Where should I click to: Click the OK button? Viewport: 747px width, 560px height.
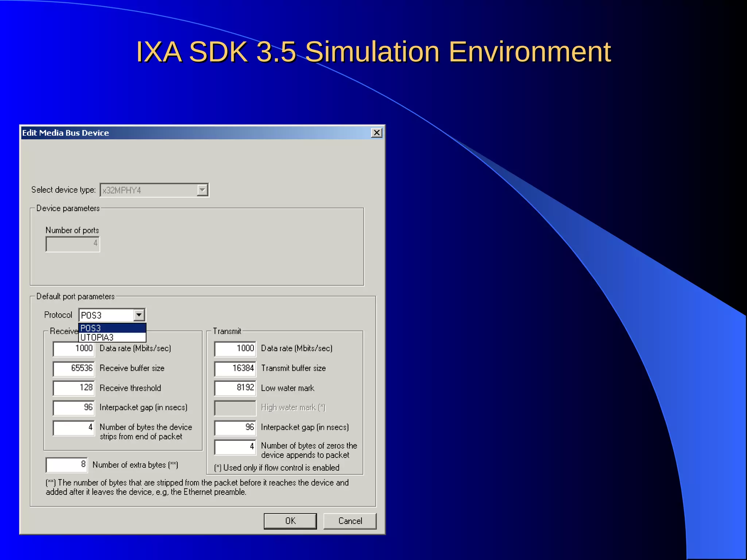290,521
